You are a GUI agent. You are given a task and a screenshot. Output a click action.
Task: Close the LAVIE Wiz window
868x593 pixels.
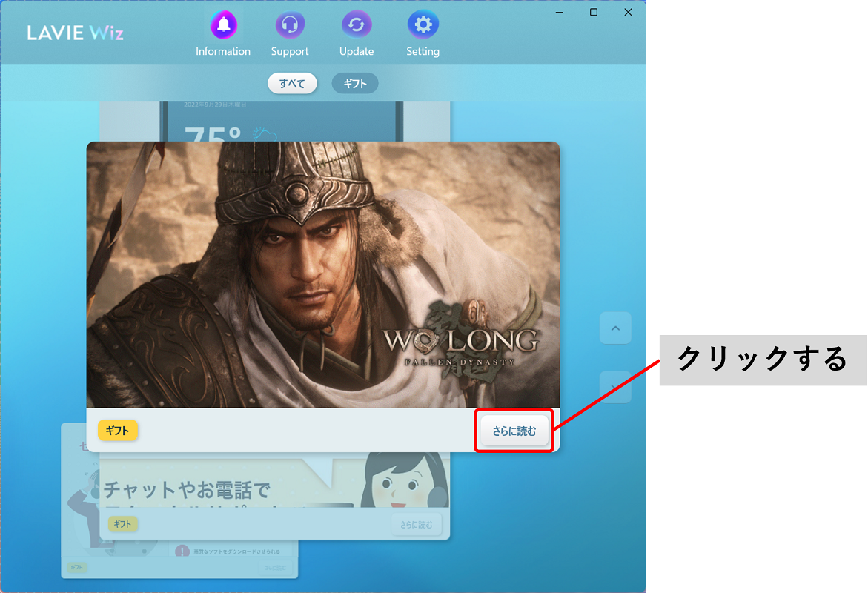point(628,12)
